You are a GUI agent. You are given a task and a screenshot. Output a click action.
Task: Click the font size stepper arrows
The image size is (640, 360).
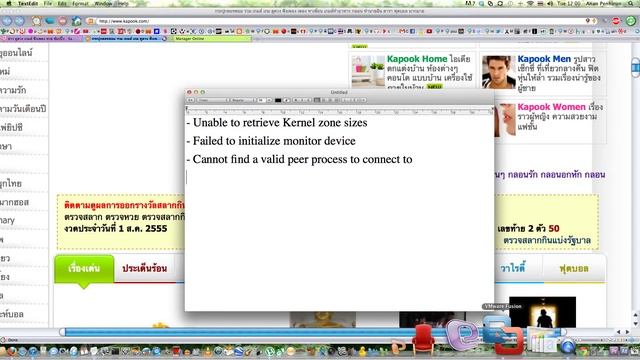click(269, 100)
